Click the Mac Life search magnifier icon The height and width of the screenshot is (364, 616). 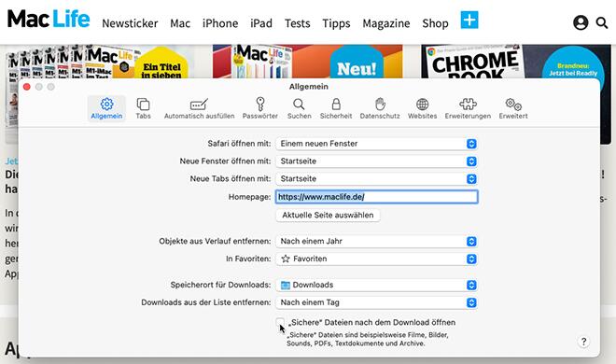point(601,22)
